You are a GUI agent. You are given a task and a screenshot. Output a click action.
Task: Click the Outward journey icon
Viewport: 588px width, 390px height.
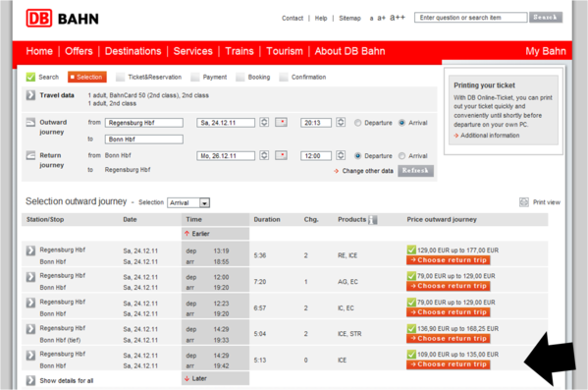tap(30, 123)
